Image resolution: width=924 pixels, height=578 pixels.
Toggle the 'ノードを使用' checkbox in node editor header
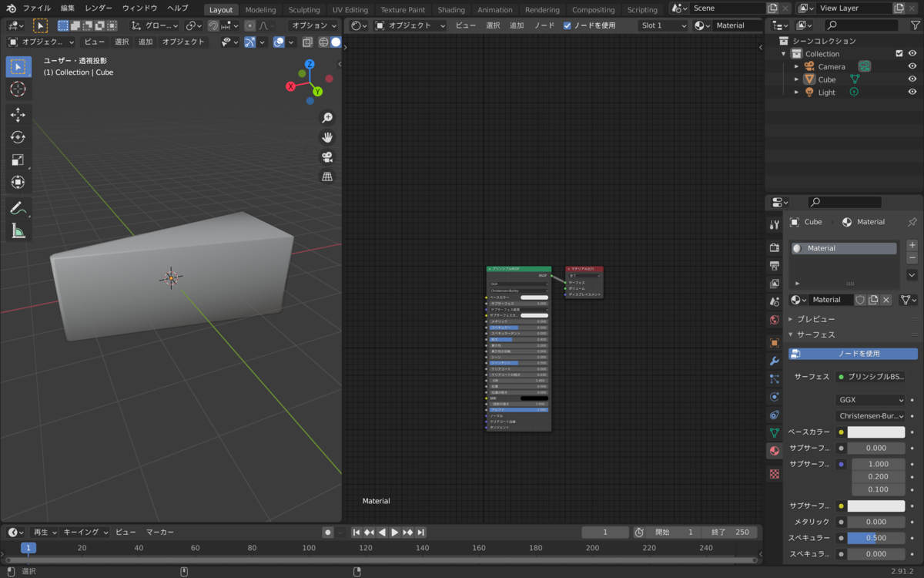click(x=567, y=25)
